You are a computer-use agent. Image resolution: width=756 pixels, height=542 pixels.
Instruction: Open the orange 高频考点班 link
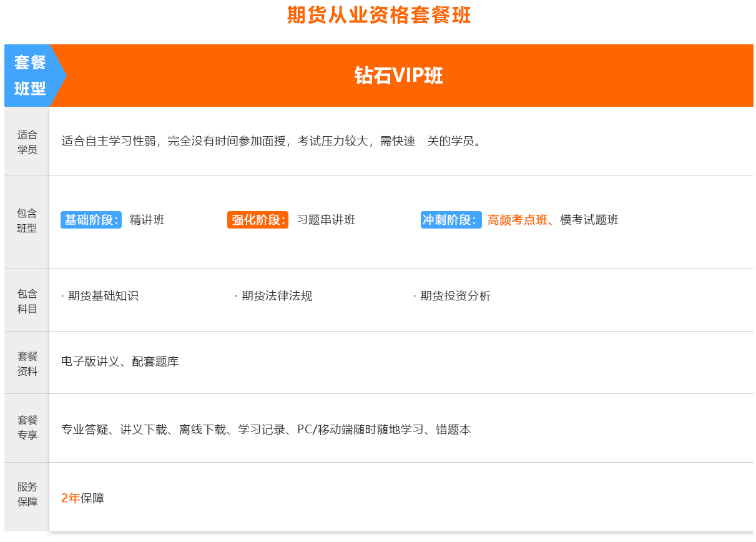click(518, 220)
